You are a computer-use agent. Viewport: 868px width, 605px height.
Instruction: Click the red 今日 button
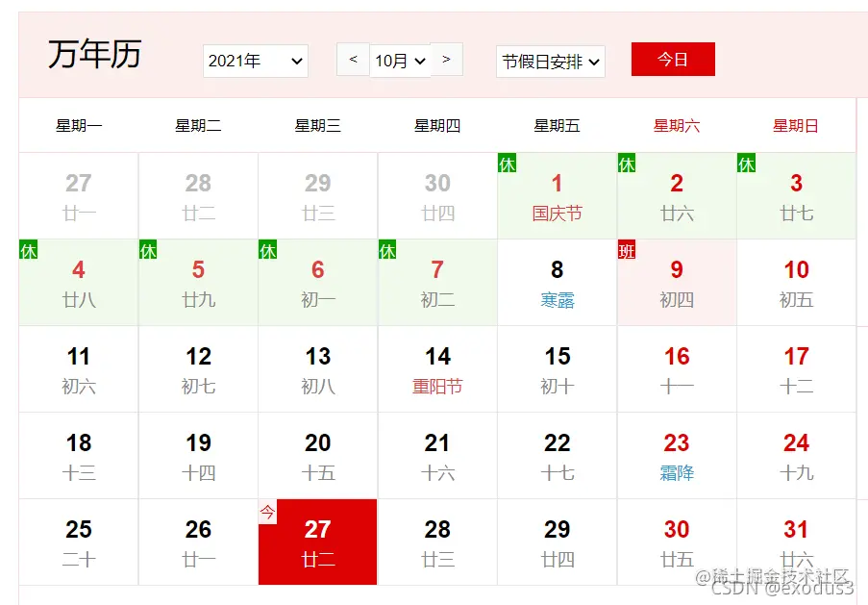[x=672, y=59]
